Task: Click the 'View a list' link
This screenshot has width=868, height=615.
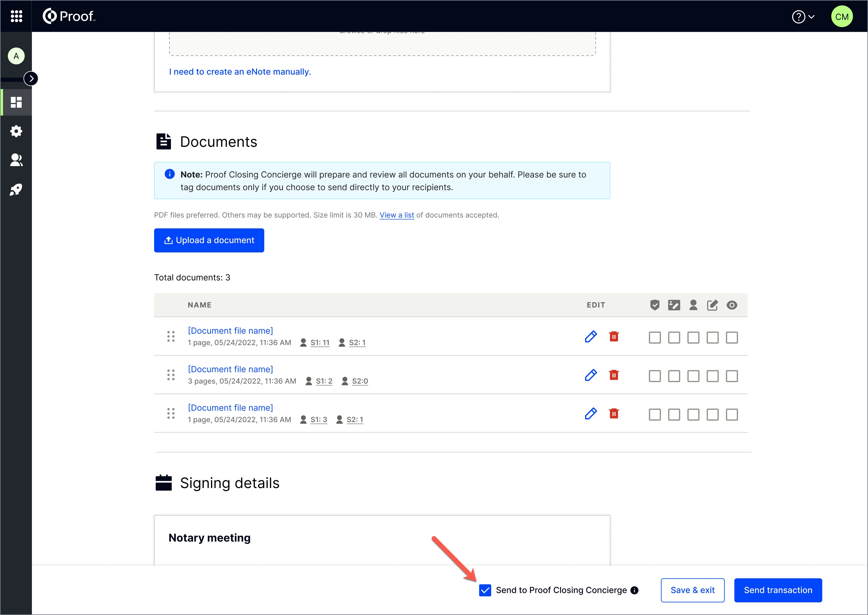Action: (x=397, y=215)
